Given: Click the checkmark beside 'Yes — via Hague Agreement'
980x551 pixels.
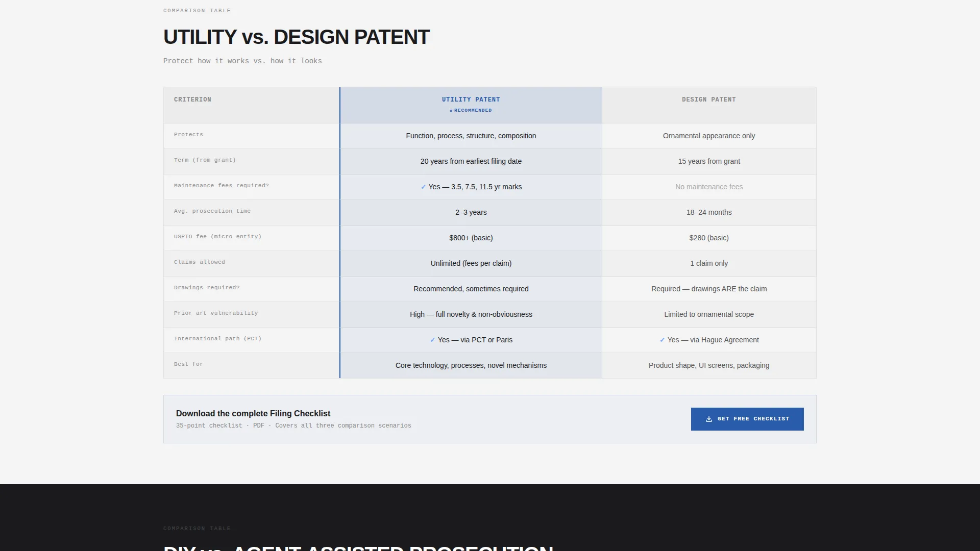Looking at the screenshot, I should click(x=662, y=340).
